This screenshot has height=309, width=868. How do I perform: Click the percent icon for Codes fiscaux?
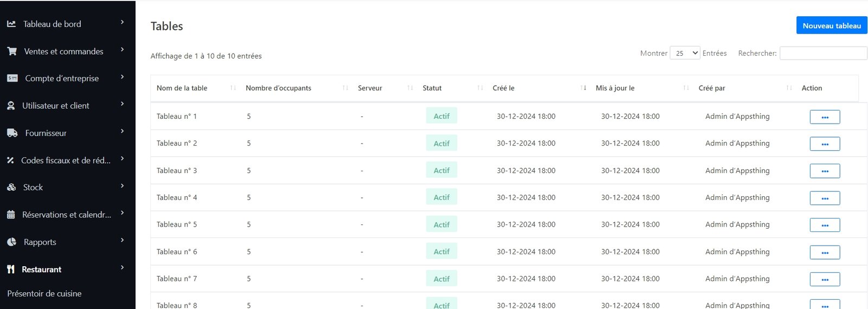[x=10, y=160]
